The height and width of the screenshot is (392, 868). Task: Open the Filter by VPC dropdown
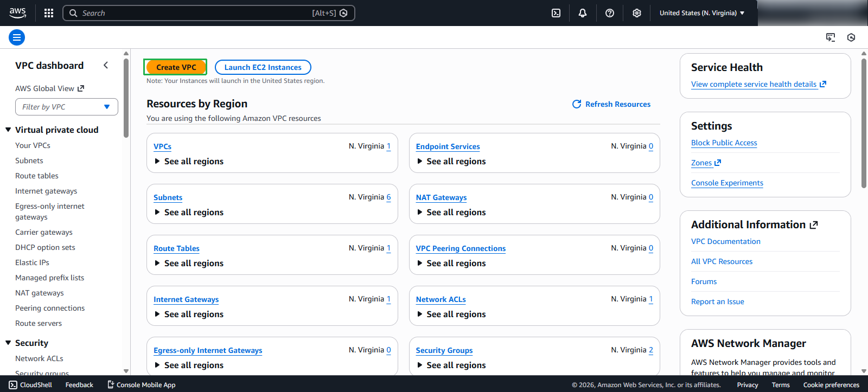(67, 107)
